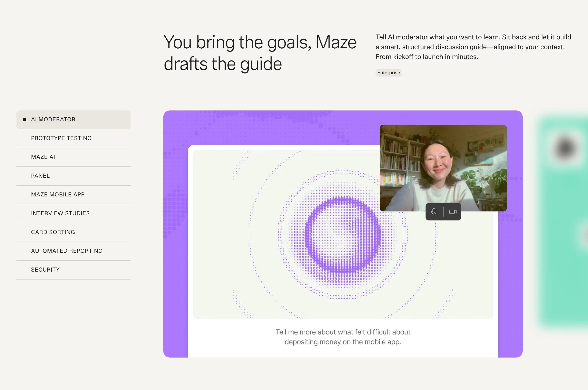Viewport: 588px width, 390px height.
Task: Select the Card Sorting tab
Action: 73,232
